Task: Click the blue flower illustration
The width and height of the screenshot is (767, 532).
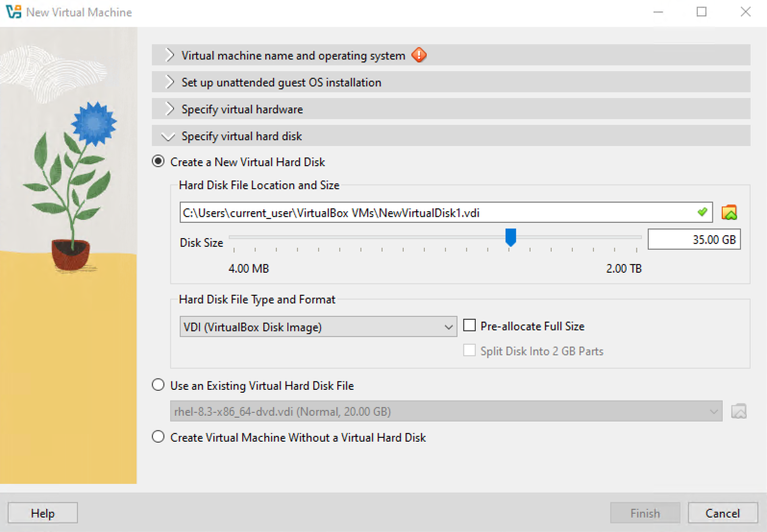Action: tap(94, 123)
